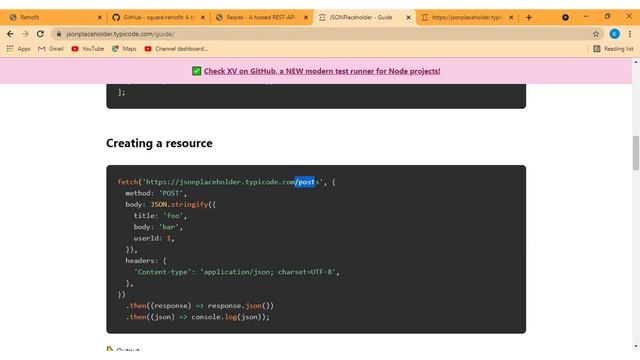Screen dimensions: 640x360
Task: Close the GitHub retrofit tab
Action: [x=202, y=17]
